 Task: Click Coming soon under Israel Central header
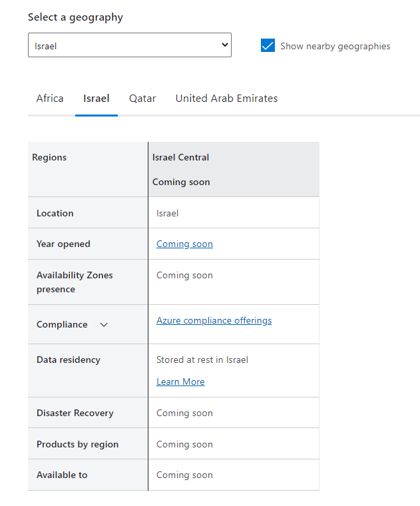[x=181, y=182]
